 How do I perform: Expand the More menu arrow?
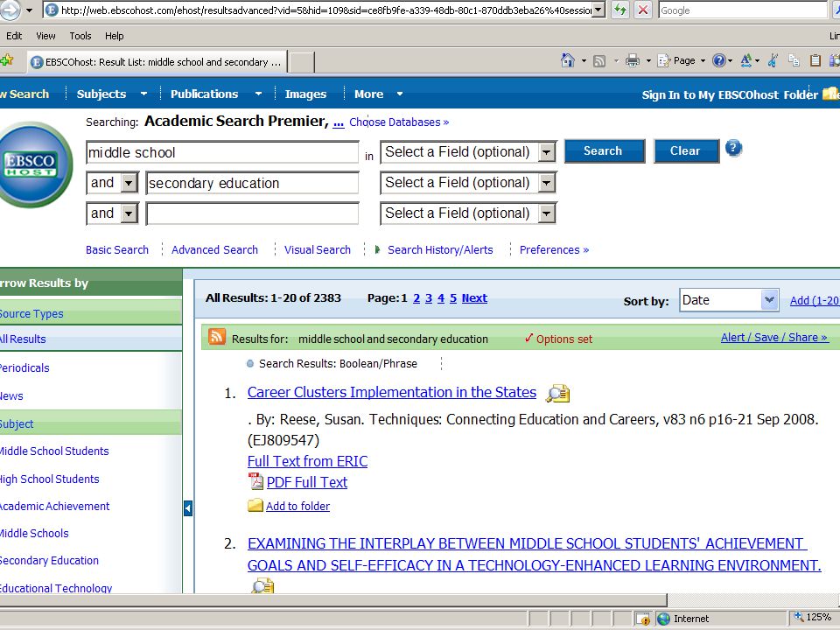click(400, 94)
